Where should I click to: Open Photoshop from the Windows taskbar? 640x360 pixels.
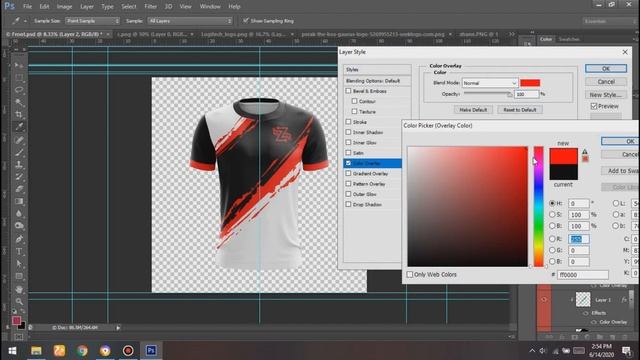(151, 350)
